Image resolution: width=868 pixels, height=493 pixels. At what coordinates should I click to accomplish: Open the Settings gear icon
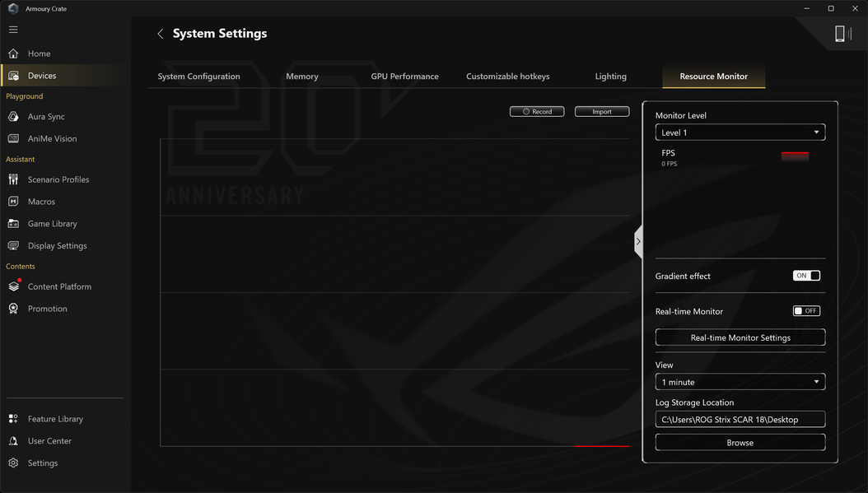tap(13, 463)
